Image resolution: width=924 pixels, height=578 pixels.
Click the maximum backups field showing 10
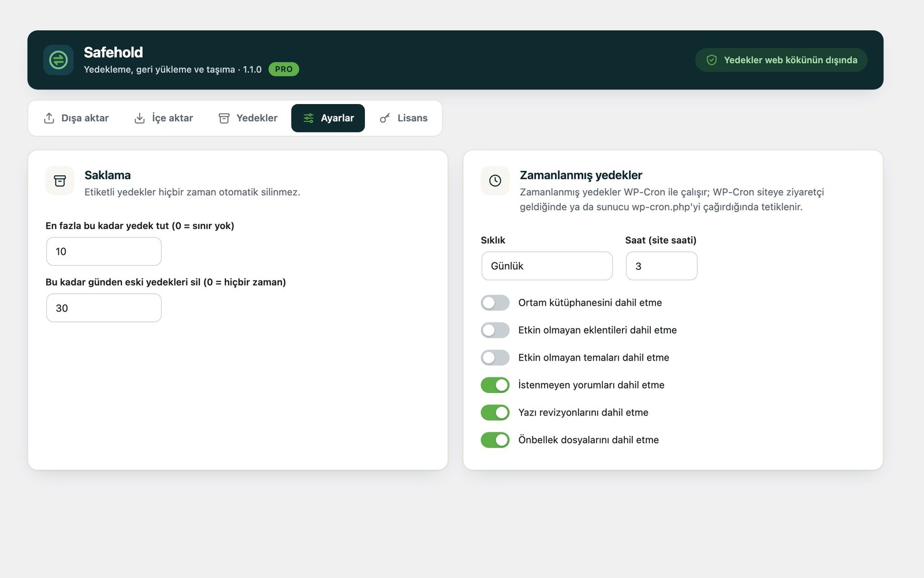pos(104,251)
